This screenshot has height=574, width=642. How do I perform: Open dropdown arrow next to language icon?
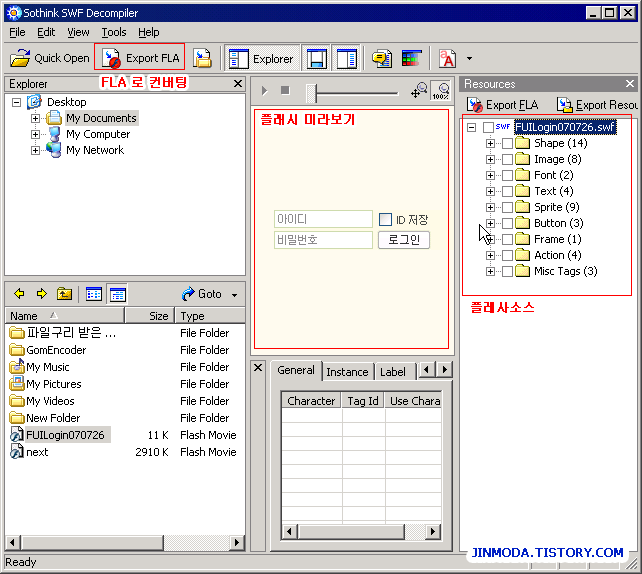click(469, 59)
